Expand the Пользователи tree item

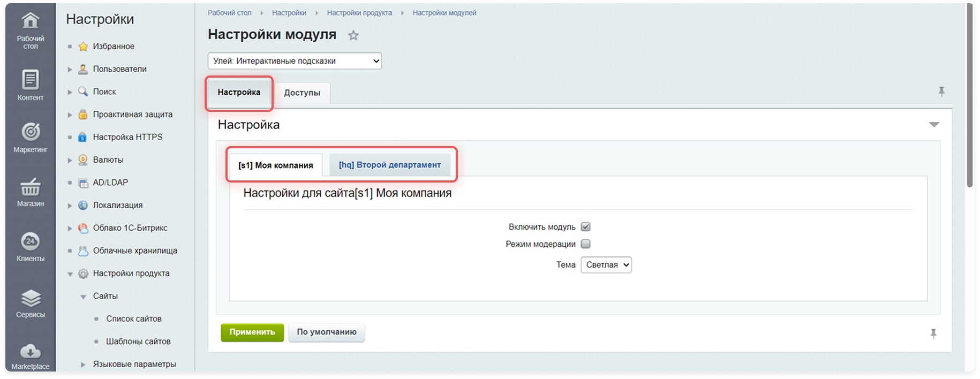click(x=70, y=70)
